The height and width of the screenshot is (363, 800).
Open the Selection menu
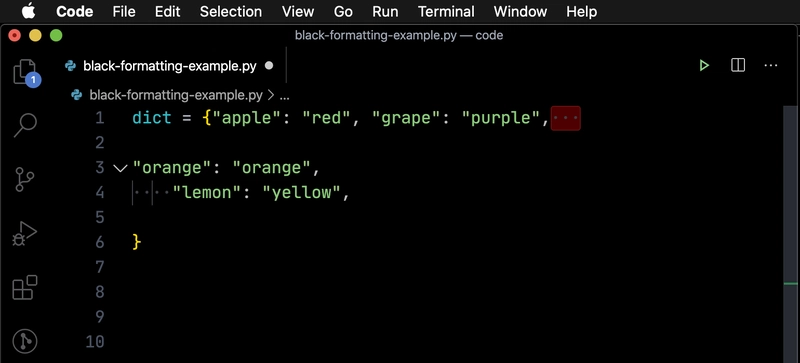click(x=231, y=11)
